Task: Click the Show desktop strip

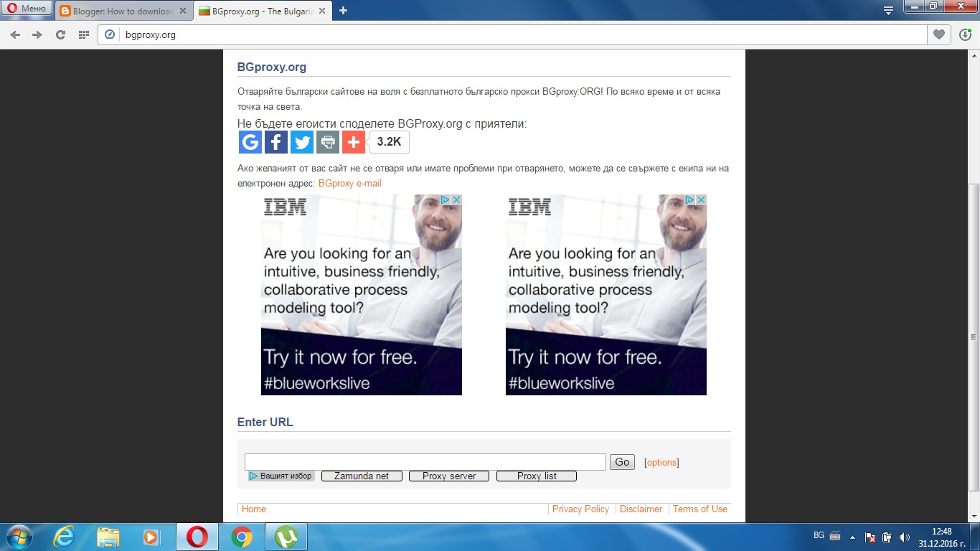Action: coord(975,537)
